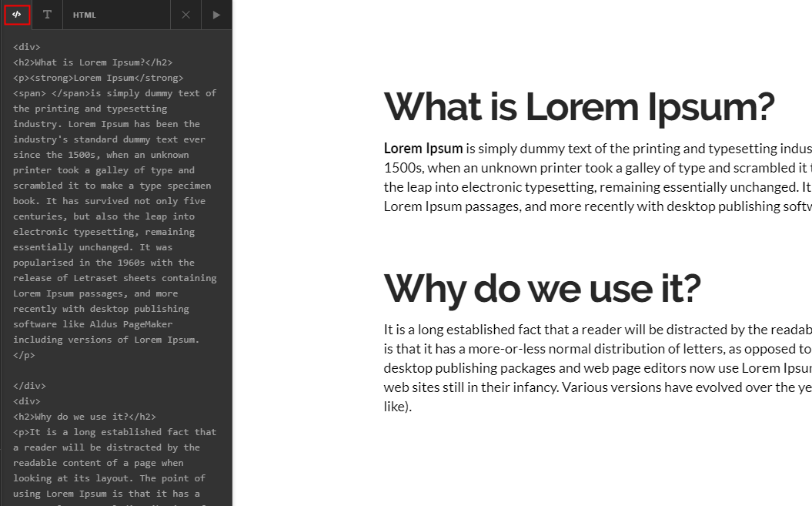The height and width of the screenshot is (506, 812).
Task: Click the preview line starting 'web sites still in their infancy'
Action: coord(597,387)
